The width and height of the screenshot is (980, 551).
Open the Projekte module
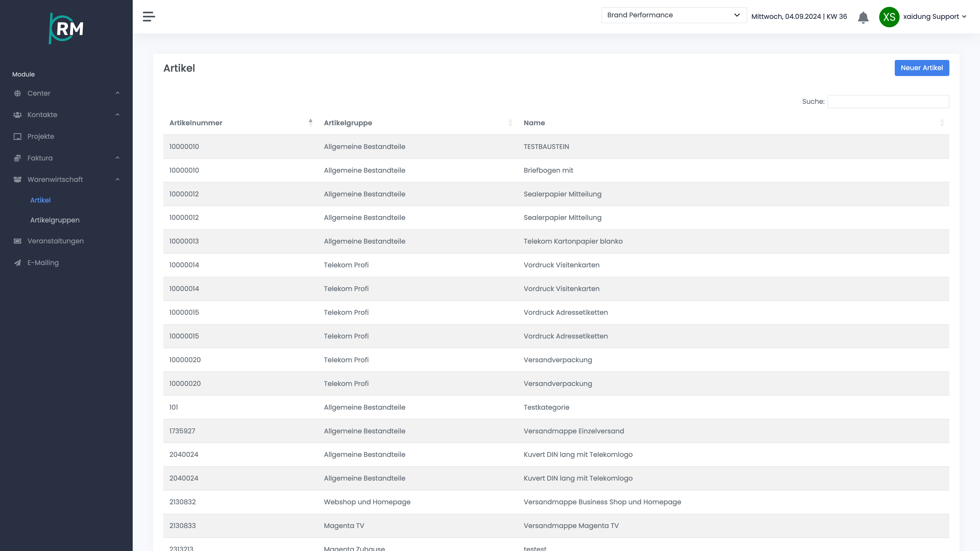[41, 136]
